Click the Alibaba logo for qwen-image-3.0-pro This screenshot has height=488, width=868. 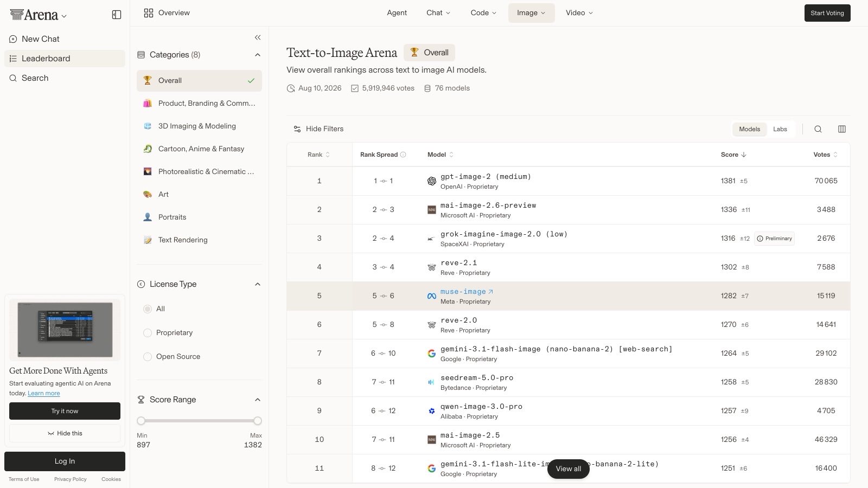[432, 411]
